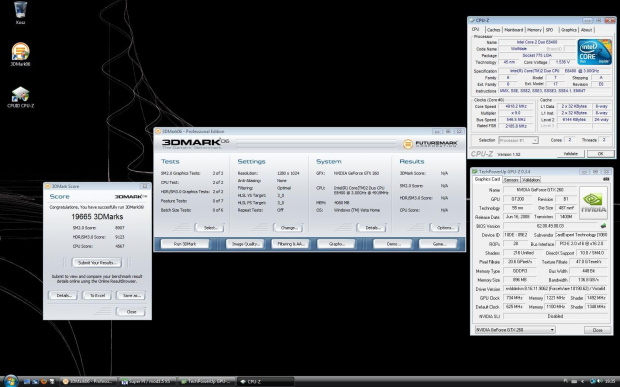Click the GPU Clock value in GPU-Z

pos(514,298)
